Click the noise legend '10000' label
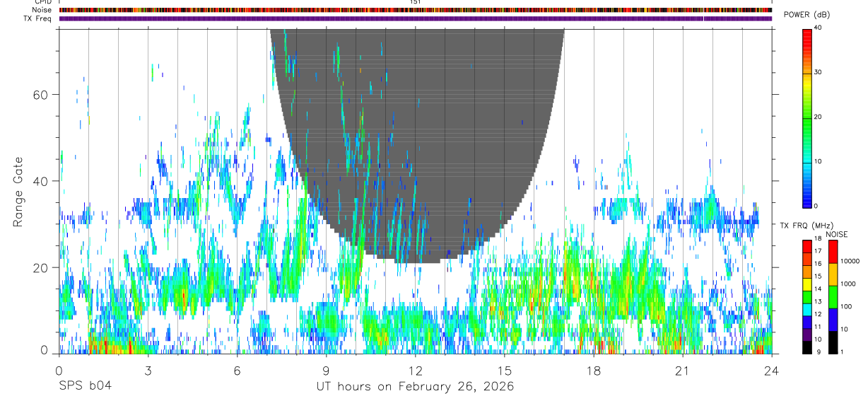 point(851,261)
